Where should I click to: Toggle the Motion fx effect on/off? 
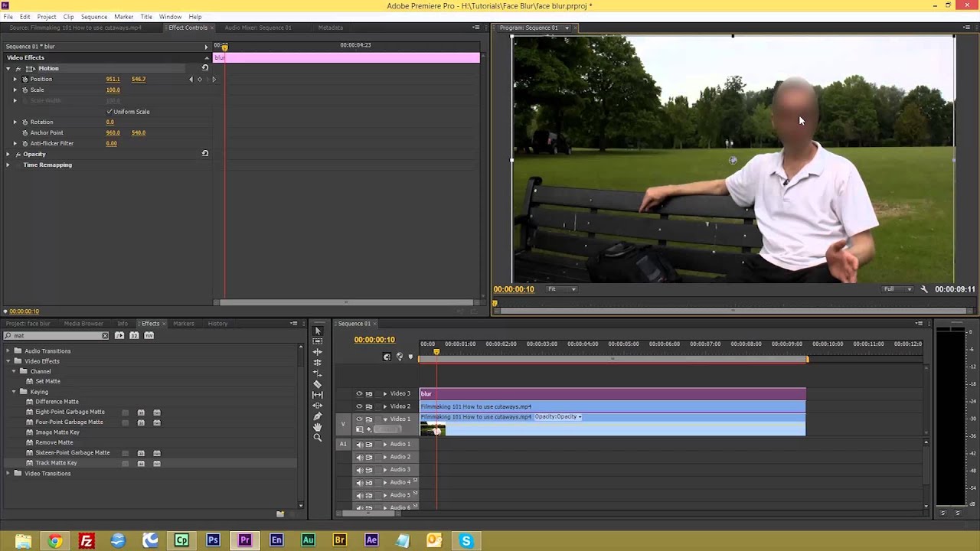tap(18, 68)
